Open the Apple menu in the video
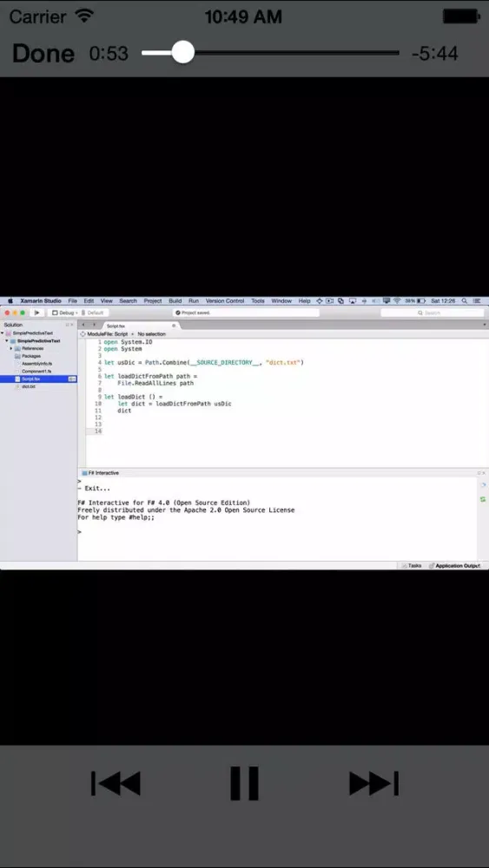 10,300
